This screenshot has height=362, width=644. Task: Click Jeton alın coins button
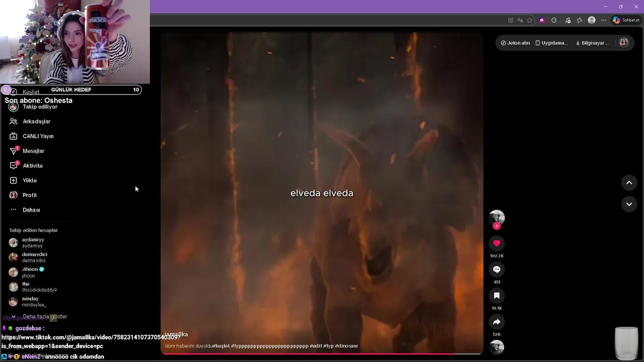[x=515, y=43]
